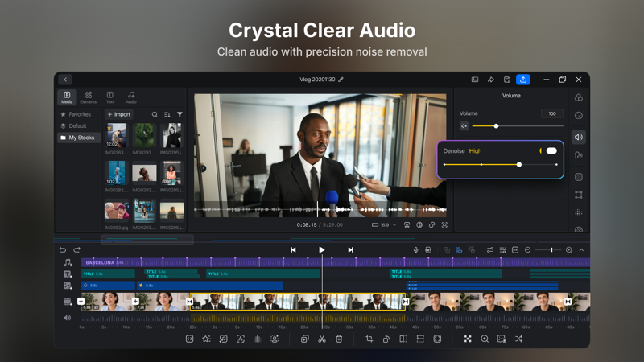
Task: Click the Import button
Action: pyautogui.click(x=118, y=114)
